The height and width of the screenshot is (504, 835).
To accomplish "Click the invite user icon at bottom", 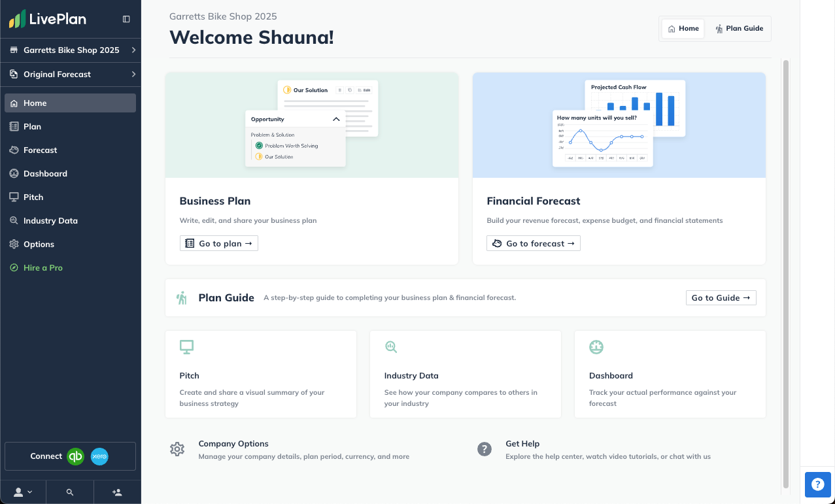I will [x=116, y=491].
